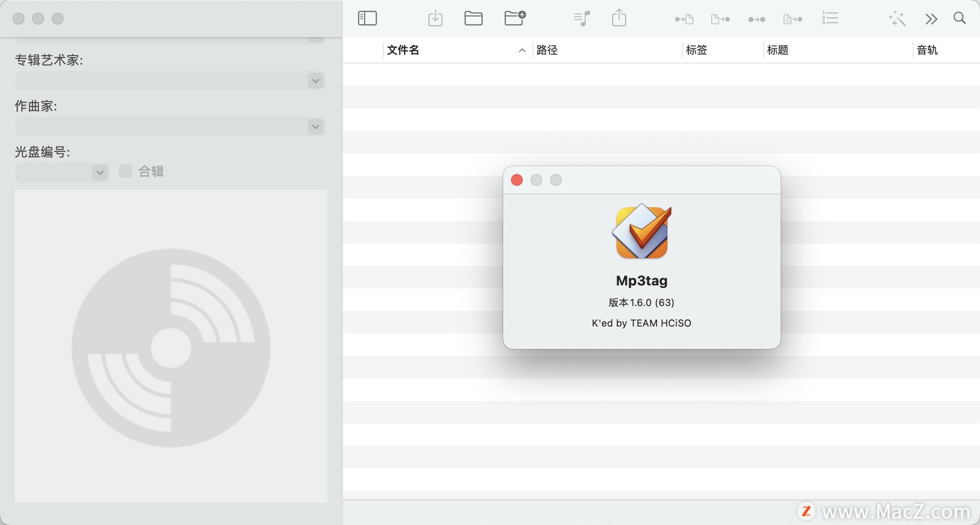Open a folder of audio files
The width and height of the screenshot is (980, 525).
(x=473, y=18)
